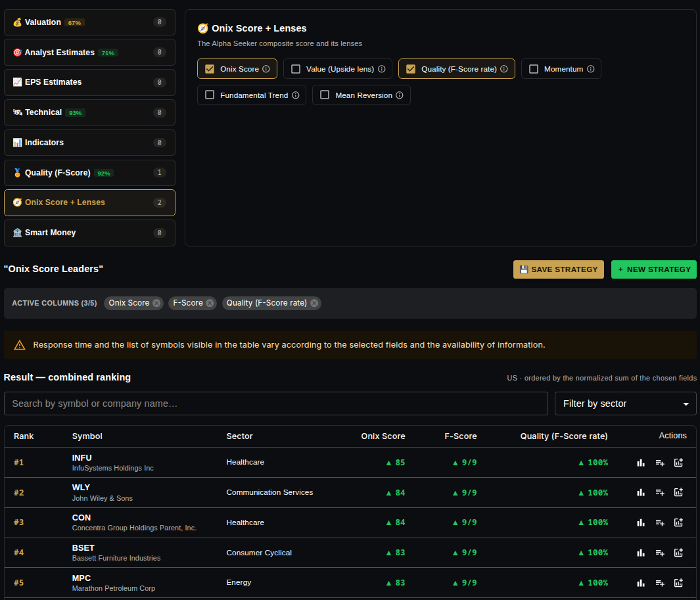Viewport: 700px width, 600px height.
Task: Click info icon next to Onix Score
Action: [266, 69]
